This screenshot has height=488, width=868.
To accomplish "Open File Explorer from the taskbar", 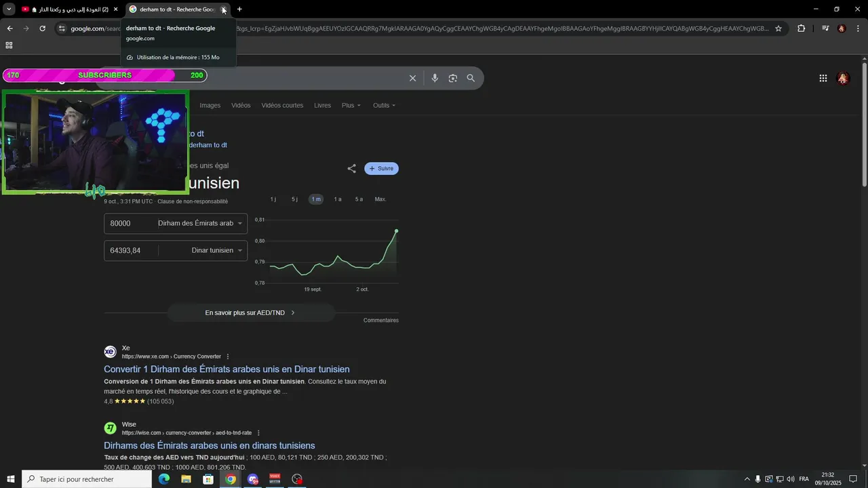I will click(x=186, y=479).
